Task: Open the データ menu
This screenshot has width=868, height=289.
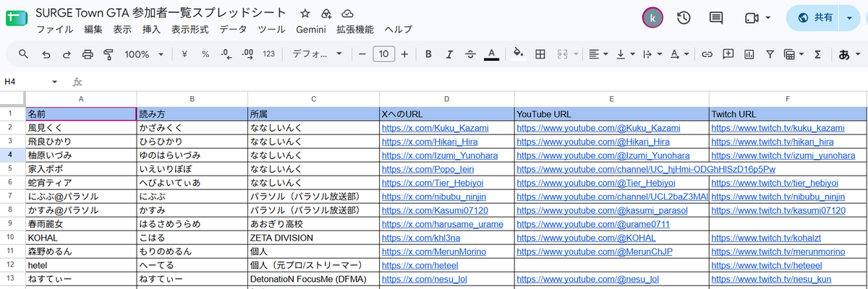Action: coord(233,30)
